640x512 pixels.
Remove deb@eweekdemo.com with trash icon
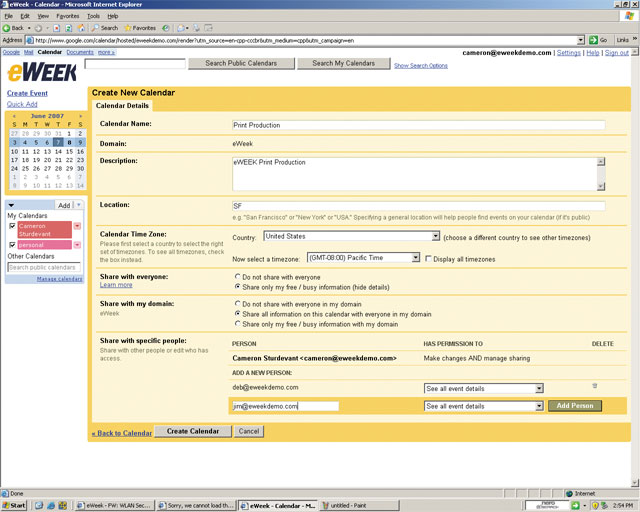tap(595, 386)
